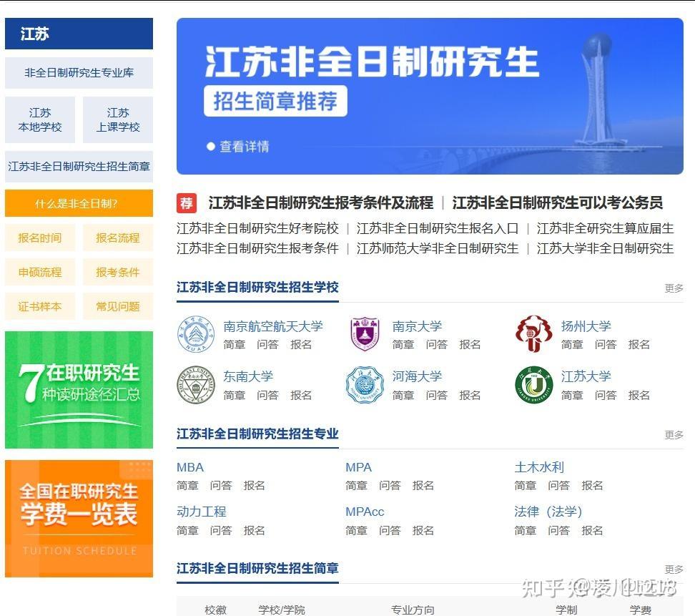Open 江苏上课学校 sidebar button
Screen dimensions: 695x616
point(118,119)
